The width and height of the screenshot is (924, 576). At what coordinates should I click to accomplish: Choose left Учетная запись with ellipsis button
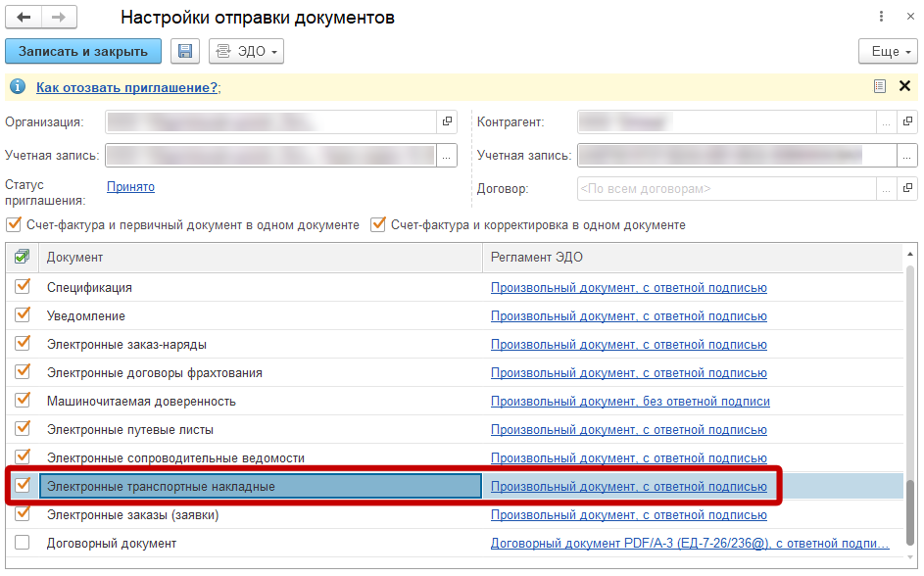[x=447, y=156]
